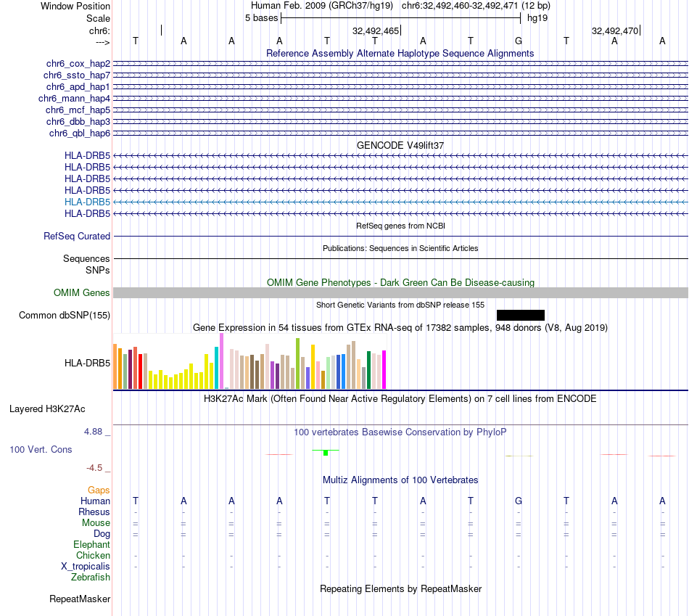Click the black dbSNP variant block
The width and height of the screenshot is (689, 616).
[x=520, y=315]
